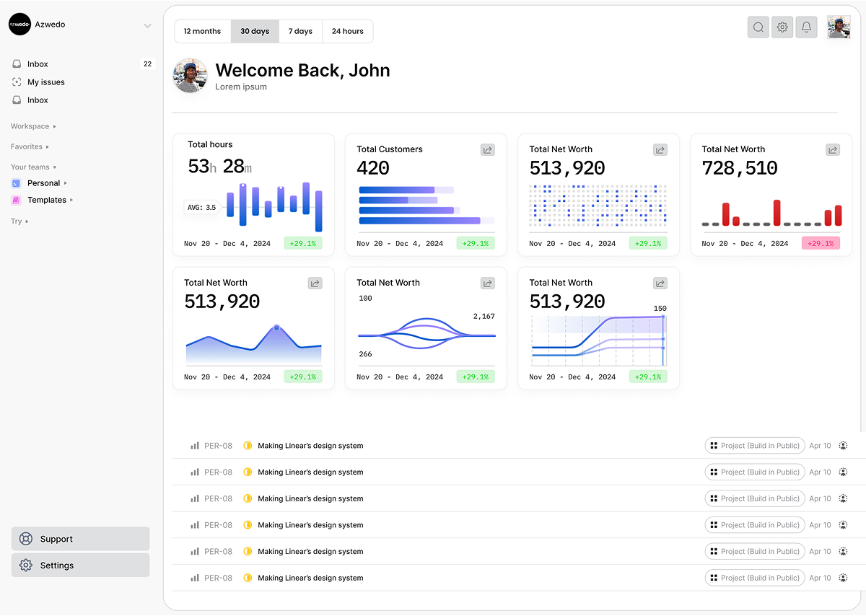Click yellow status icon in first issue row
The width and height of the screenshot is (866, 616).
click(x=248, y=446)
